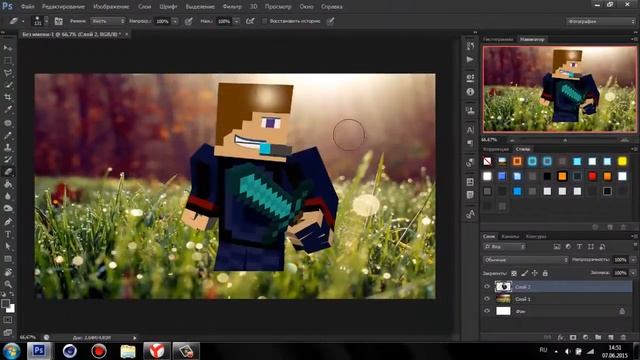Click the Info panel icon in dock
The image size is (640, 360).
tap(470, 92)
